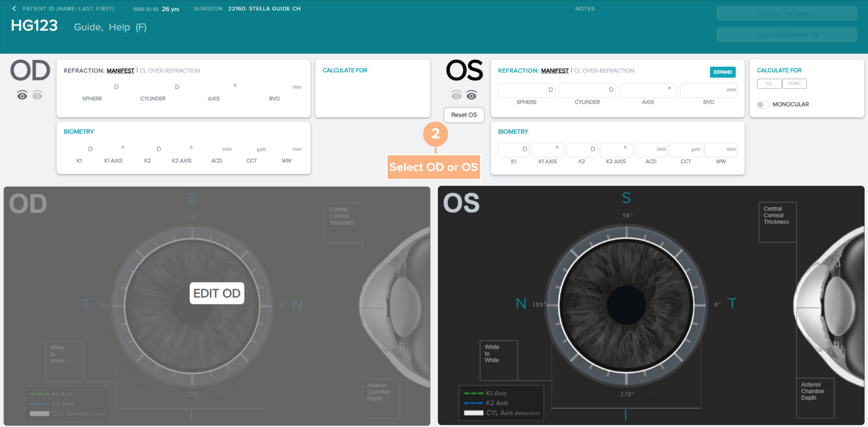Click the EDIT OD button
Viewport: 868px width, 427px height.
pos(217,294)
